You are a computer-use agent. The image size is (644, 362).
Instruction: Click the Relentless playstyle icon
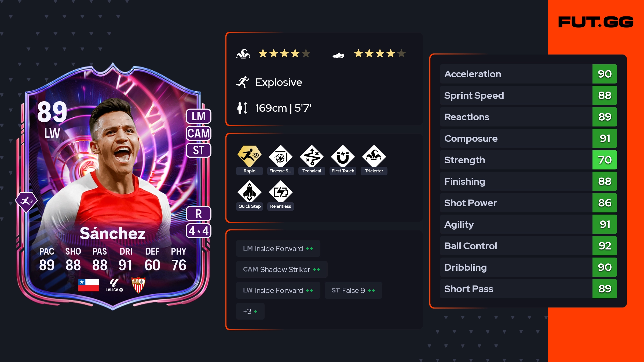click(280, 192)
